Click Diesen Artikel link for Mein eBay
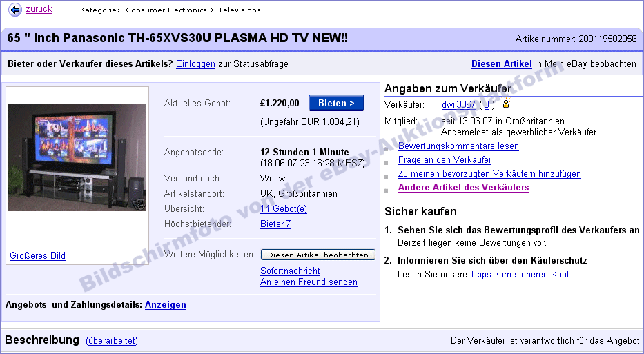 pyautogui.click(x=502, y=64)
